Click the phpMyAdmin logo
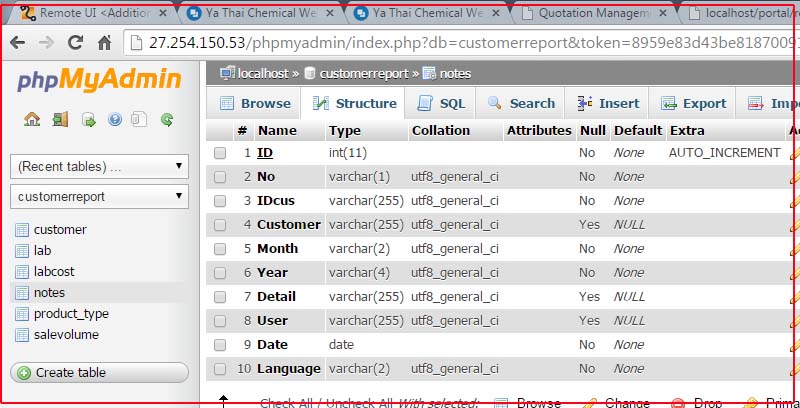 point(99,80)
